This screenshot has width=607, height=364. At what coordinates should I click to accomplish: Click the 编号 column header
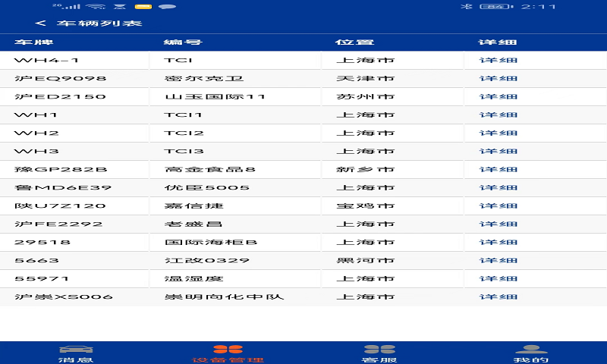click(x=183, y=42)
